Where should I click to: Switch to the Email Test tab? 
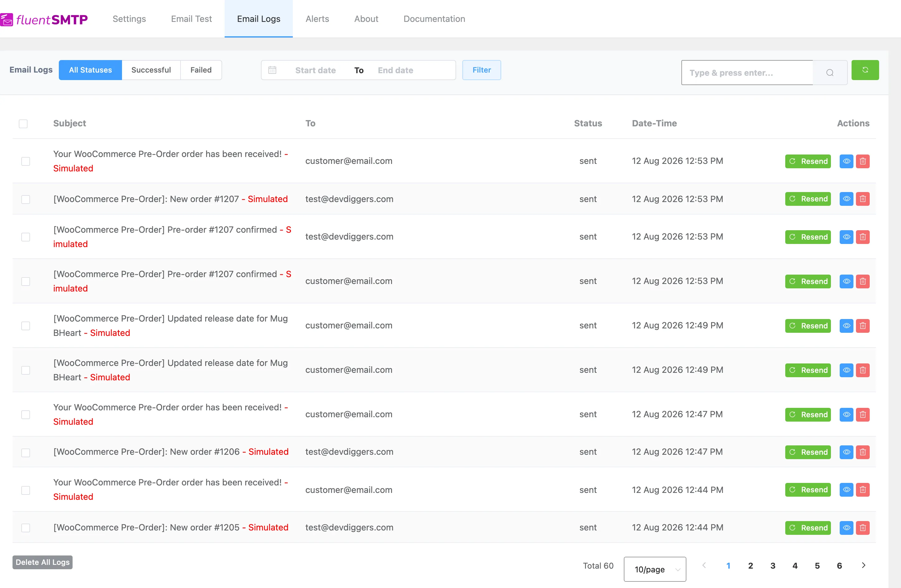191,18
